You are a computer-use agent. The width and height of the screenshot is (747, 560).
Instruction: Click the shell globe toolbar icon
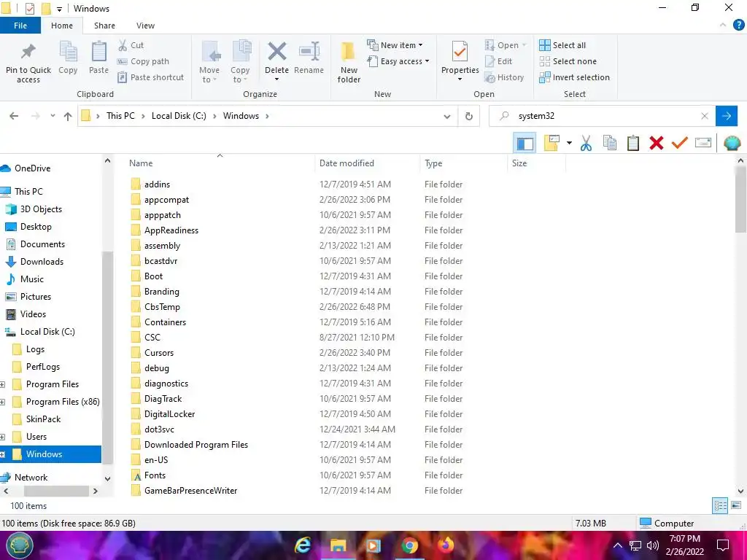[x=732, y=143]
